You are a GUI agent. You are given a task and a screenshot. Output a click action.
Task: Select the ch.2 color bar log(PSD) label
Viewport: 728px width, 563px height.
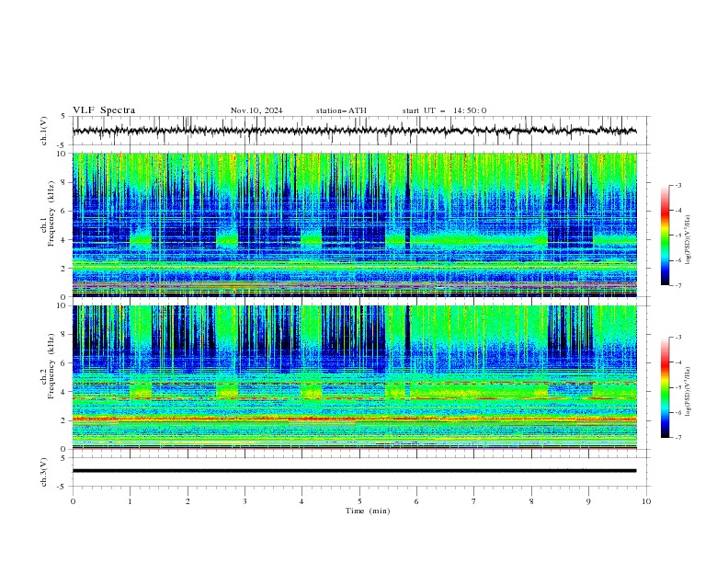(x=688, y=393)
